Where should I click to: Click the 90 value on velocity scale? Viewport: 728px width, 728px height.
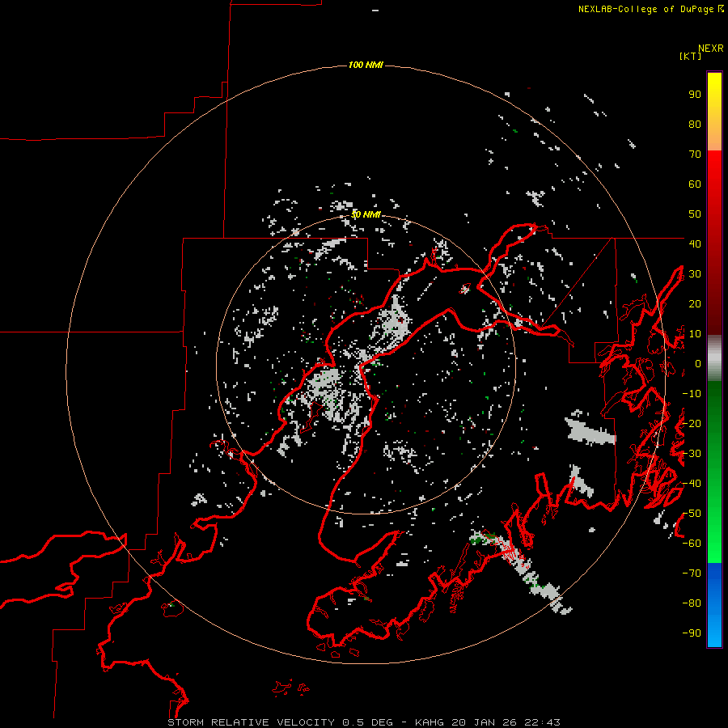click(695, 95)
